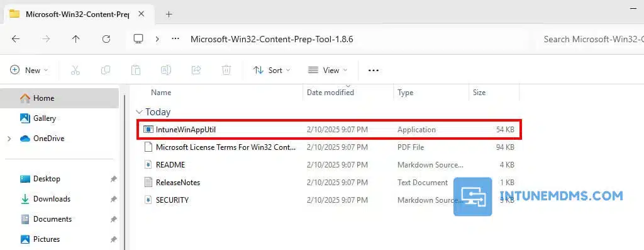Open the Pictures quick access folder
This screenshot has width=644, height=250.
point(47,239)
